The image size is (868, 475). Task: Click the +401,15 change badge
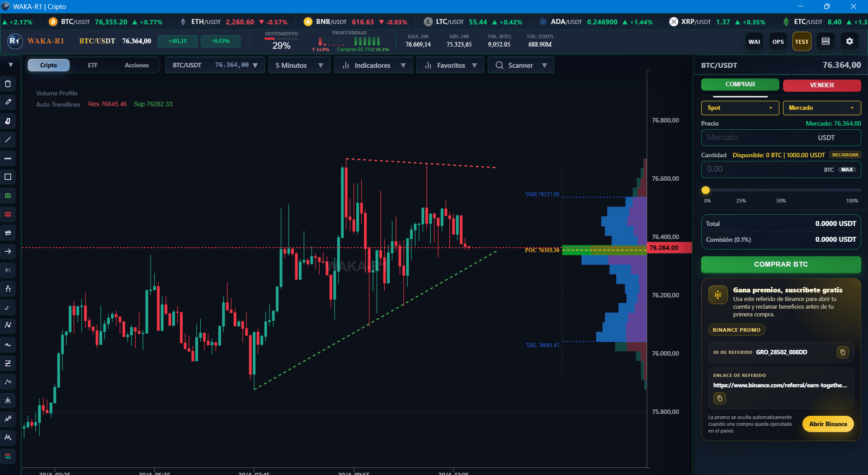click(x=178, y=41)
